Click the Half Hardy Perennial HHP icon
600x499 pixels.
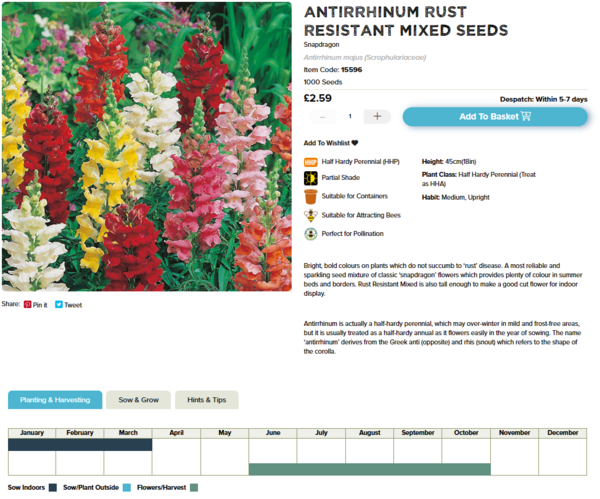[x=310, y=161]
